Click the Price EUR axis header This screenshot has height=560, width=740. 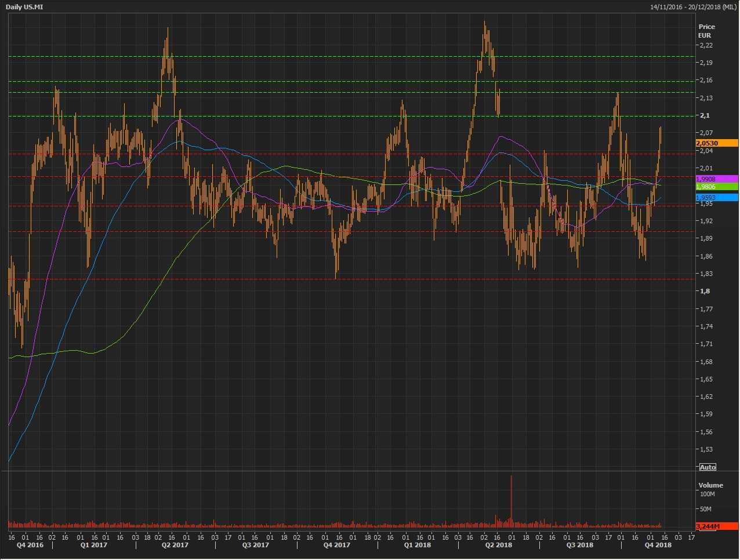[x=706, y=31]
